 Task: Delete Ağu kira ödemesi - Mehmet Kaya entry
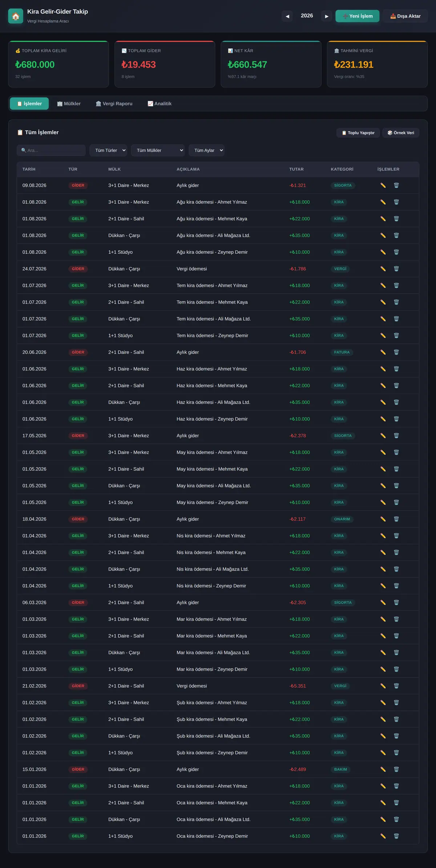pos(396,219)
